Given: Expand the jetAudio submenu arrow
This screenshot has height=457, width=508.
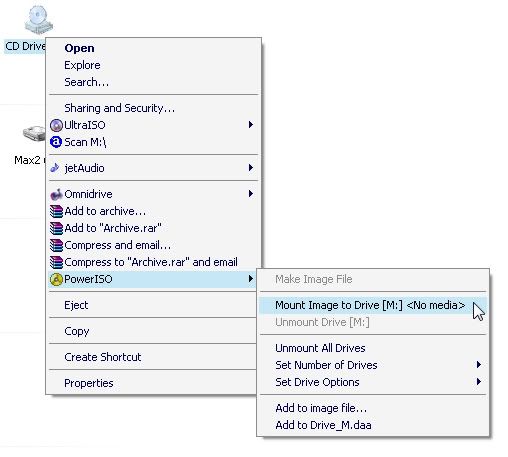Looking at the screenshot, I should tap(251, 168).
